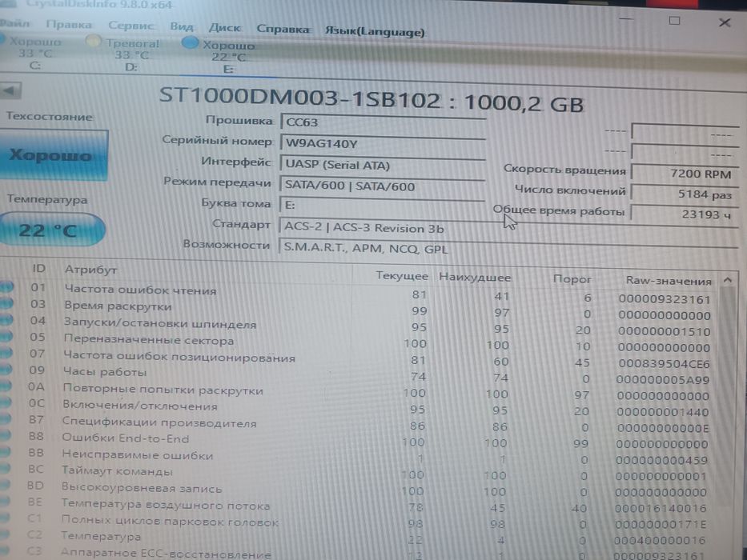Click status icon for attribute 04
The width and height of the screenshot is (747, 560).
[6, 320]
